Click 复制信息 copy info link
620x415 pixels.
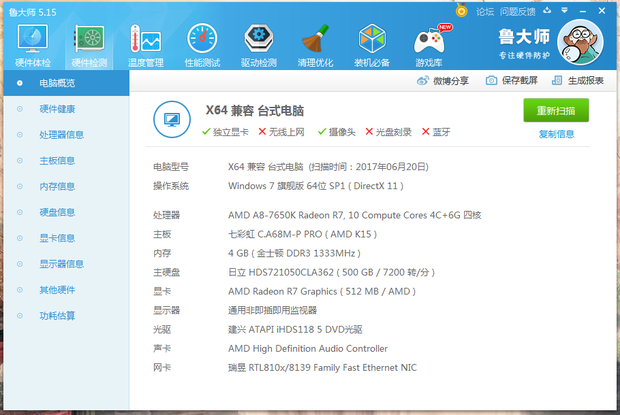tap(556, 134)
